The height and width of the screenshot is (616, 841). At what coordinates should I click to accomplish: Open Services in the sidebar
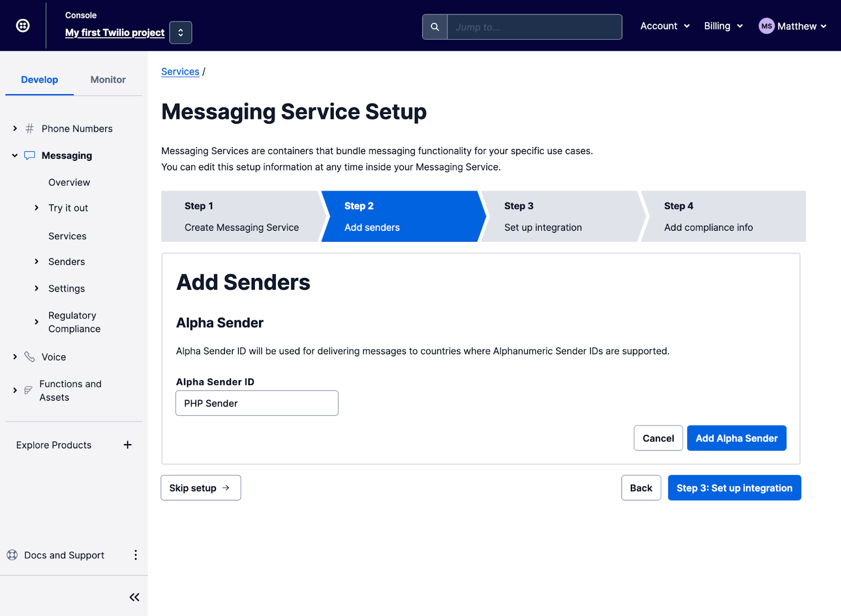pyautogui.click(x=67, y=236)
